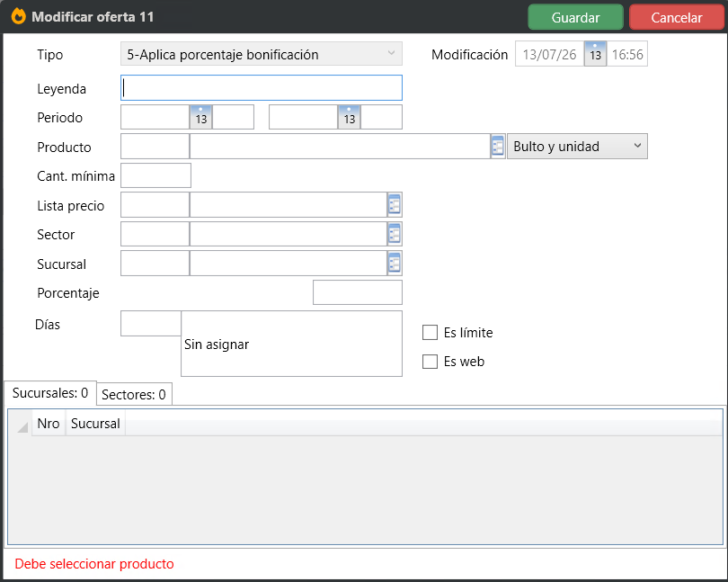Click the flame app logo in title bar
The height and width of the screenshot is (582, 728).
(19, 16)
